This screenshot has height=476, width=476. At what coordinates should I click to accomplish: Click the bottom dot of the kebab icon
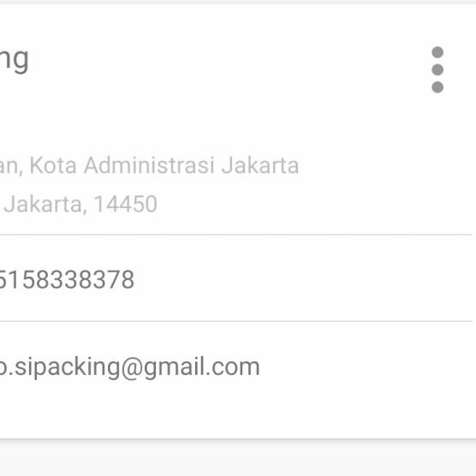click(437, 87)
